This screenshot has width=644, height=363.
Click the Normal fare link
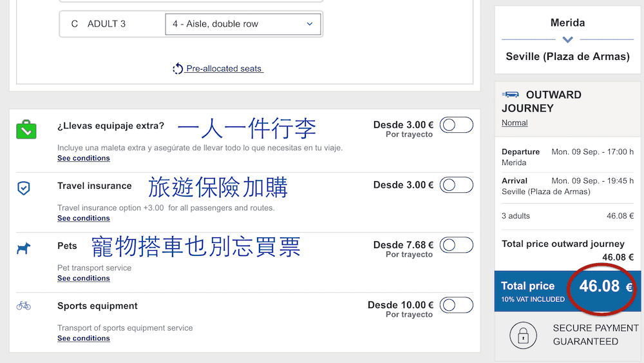point(515,123)
